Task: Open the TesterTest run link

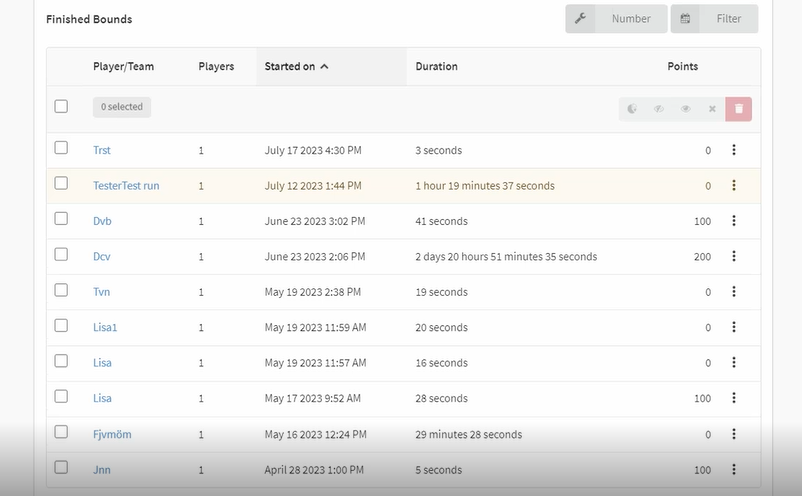Action: tap(126, 186)
